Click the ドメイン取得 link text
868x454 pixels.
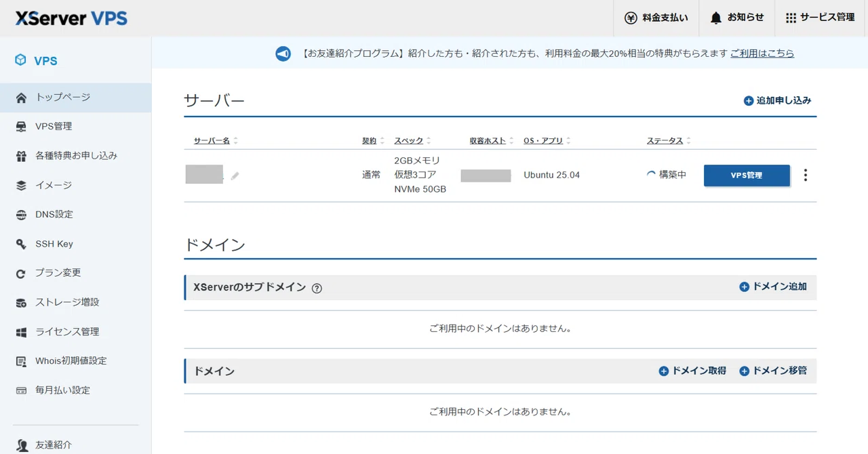(x=699, y=371)
